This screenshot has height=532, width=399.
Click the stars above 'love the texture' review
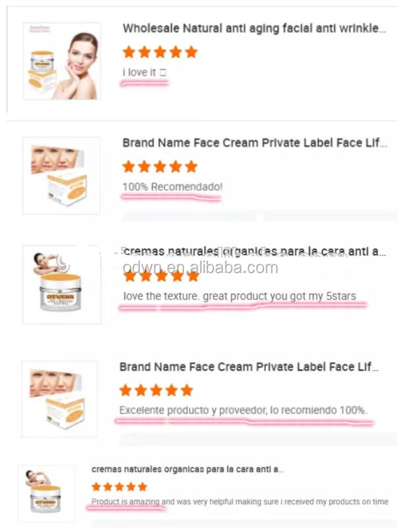pos(161,275)
